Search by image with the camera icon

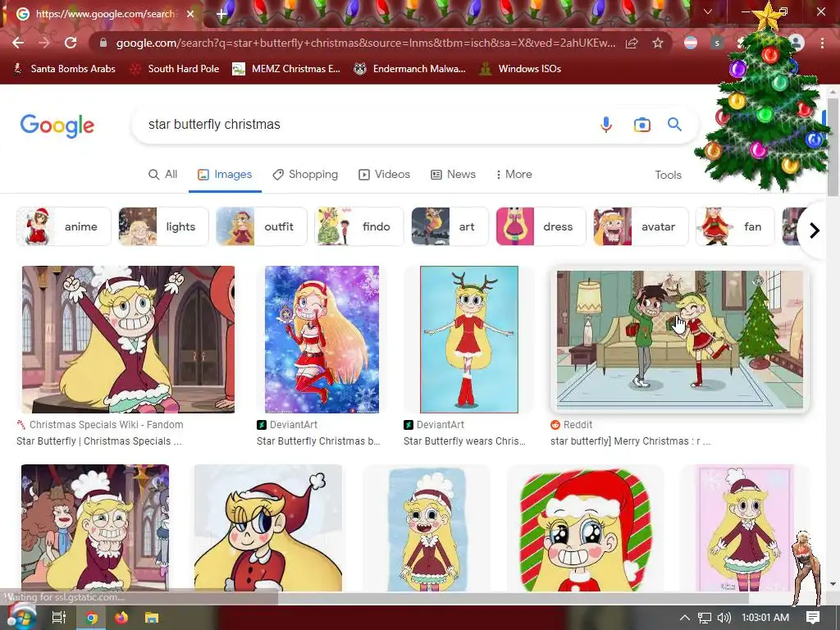click(x=641, y=125)
